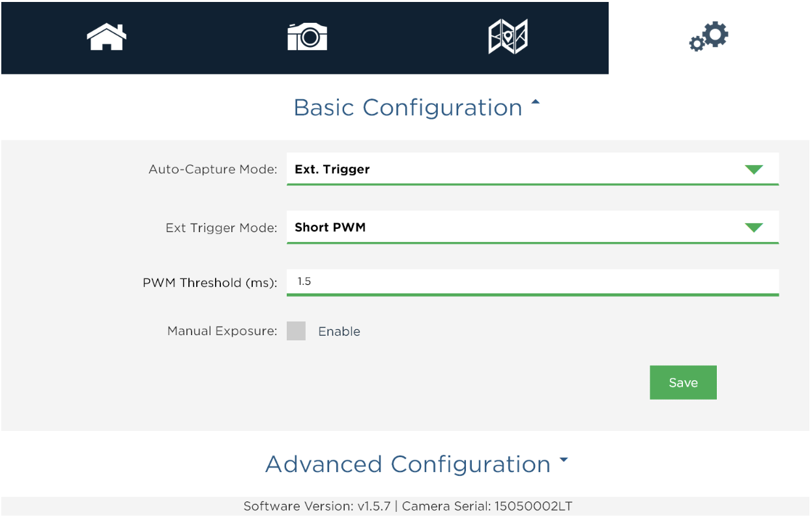Collapse the Basic Configuration section heading
The image size is (812, 519).
(409, 107)
